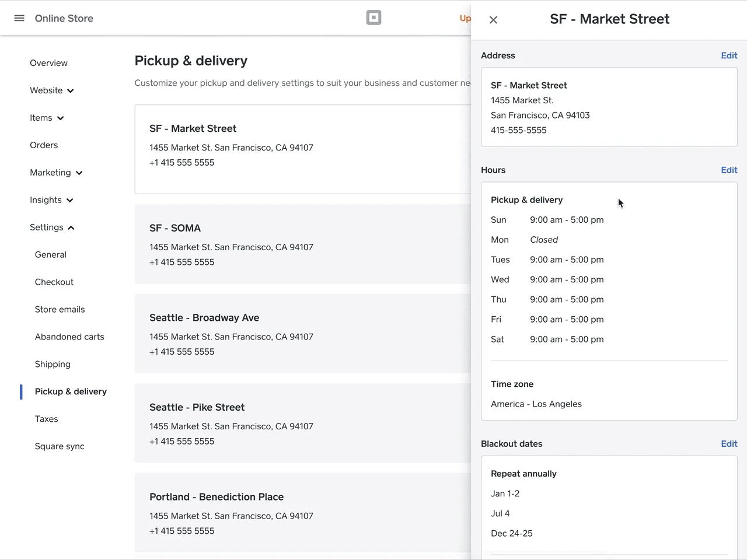747x560 pixels.
Task: Go to Shipping settings
Action: [x=53, y=365]
